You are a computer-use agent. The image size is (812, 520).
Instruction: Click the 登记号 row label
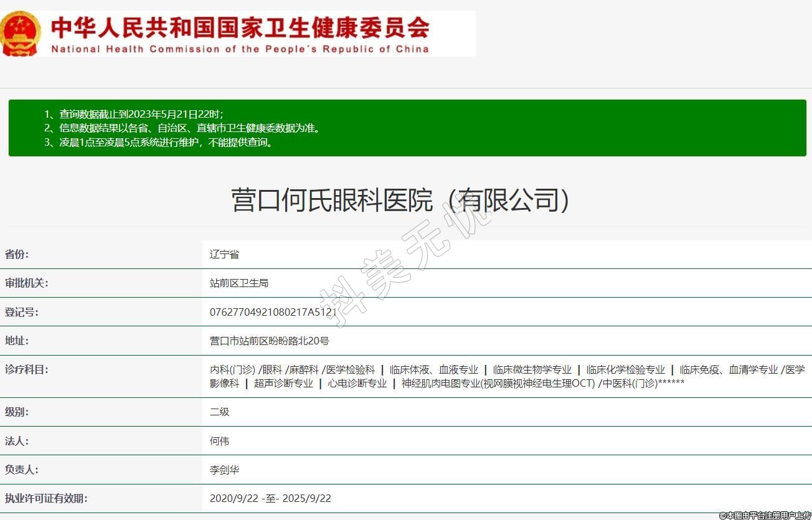coord(22,312)
